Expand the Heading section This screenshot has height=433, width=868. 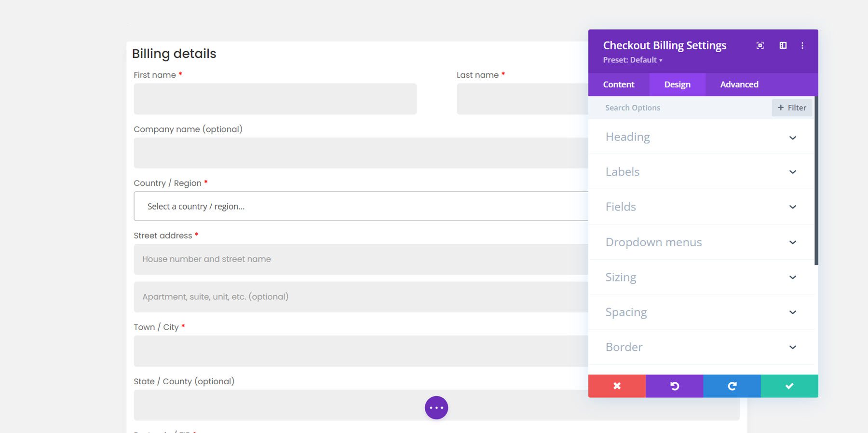701,137
